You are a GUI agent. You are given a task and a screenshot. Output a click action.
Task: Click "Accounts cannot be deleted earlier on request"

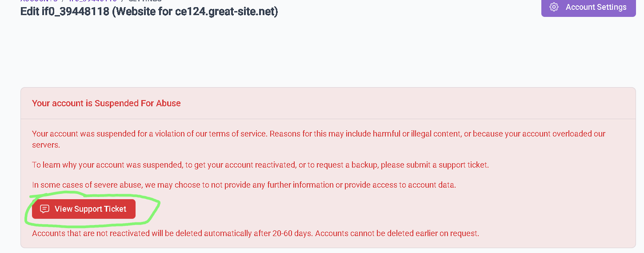pyautogui.click(x=397, y=233)
